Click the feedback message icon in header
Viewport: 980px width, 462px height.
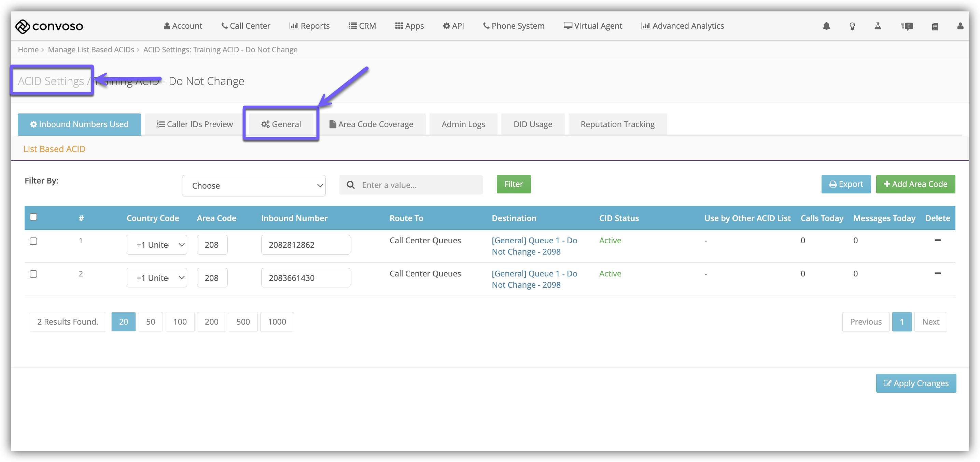[907, 26]
